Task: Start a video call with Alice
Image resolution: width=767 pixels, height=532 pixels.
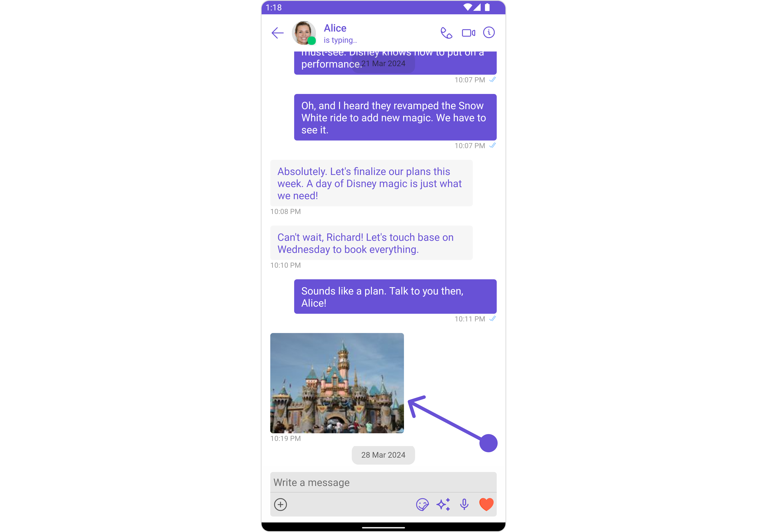Action: [x=468, y=33]
